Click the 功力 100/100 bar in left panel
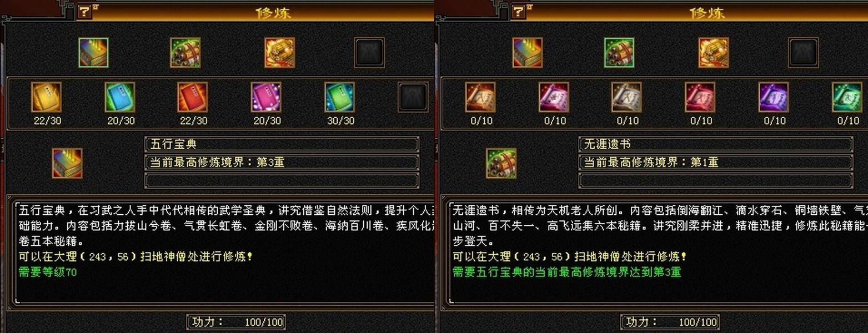 coord(237,322)
